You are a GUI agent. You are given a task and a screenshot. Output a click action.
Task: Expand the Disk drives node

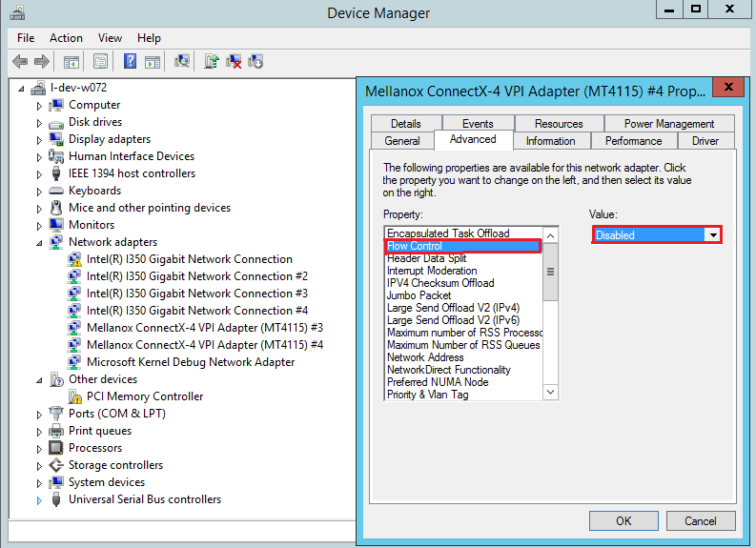39,123
